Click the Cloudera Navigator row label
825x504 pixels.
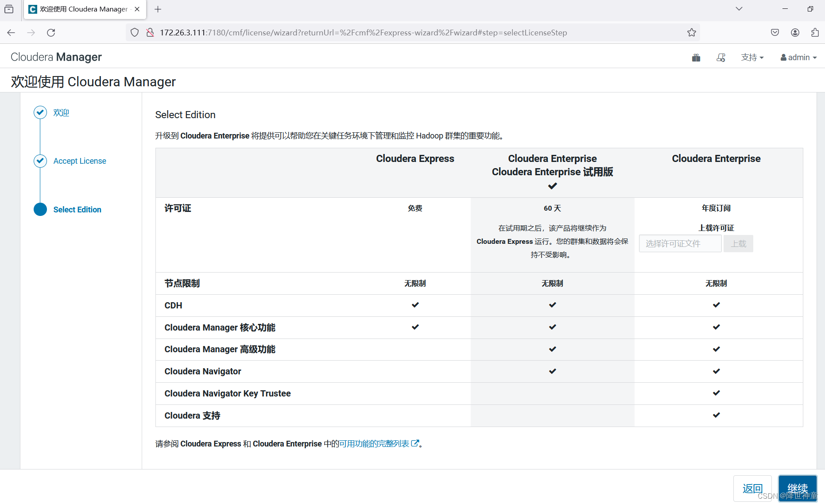tap(203, 371)
